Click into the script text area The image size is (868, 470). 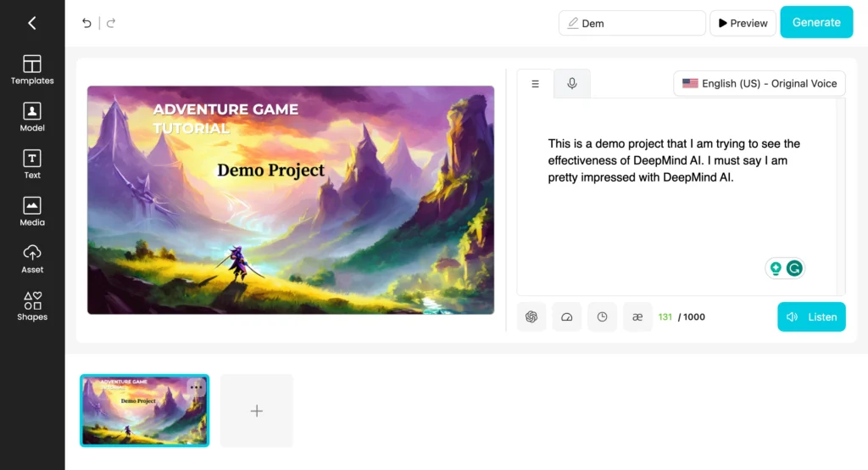[676, 197]
